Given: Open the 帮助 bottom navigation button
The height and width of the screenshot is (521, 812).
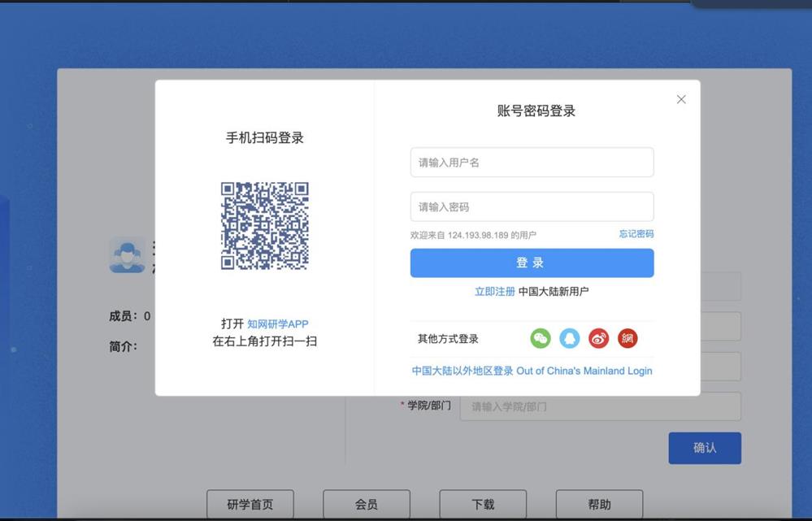Looking at the screenshot, I should pos(600,505).
